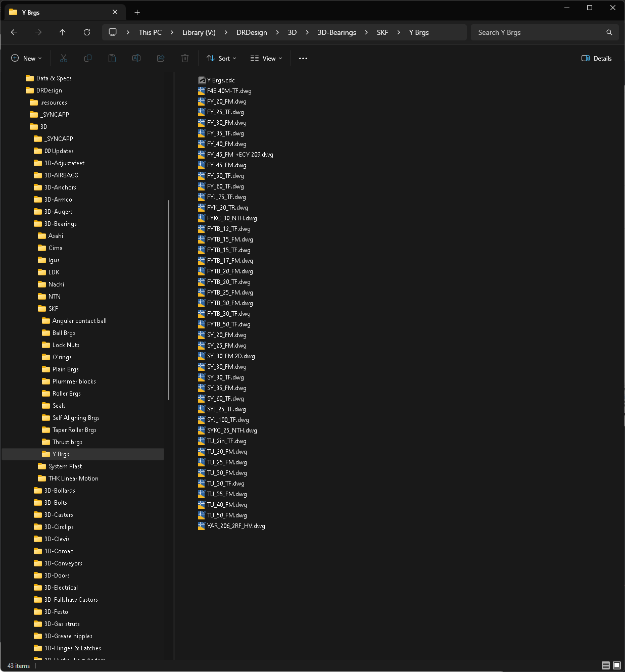The height and width of the screenshot is (672, 625).
Task: Open the Sort dropdown menu
Action: click(x=221, y=59)
